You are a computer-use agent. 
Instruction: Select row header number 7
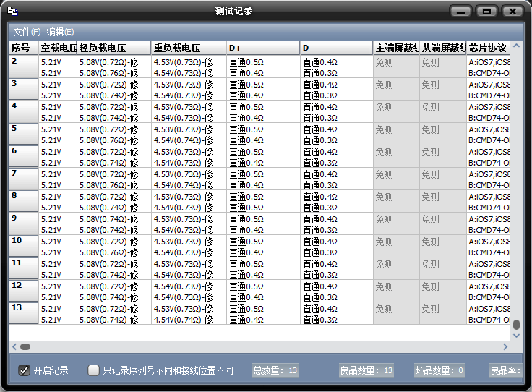[24, 179]
